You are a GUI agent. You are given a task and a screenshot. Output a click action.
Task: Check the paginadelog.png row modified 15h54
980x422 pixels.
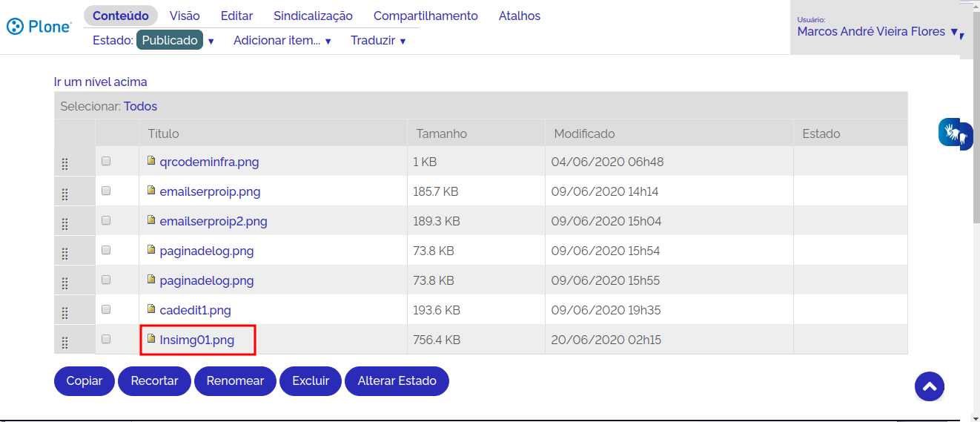click(x=106, y=250)
